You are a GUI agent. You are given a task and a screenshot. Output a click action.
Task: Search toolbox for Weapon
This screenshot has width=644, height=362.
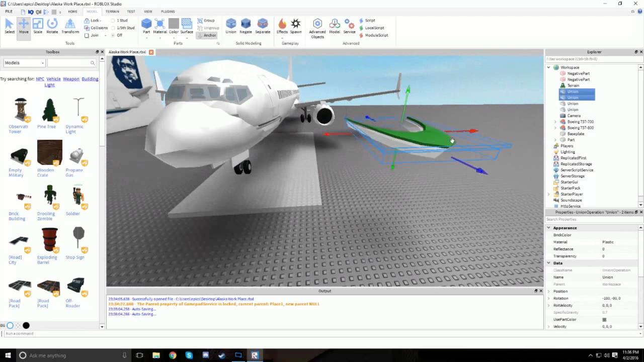point(71,79)
